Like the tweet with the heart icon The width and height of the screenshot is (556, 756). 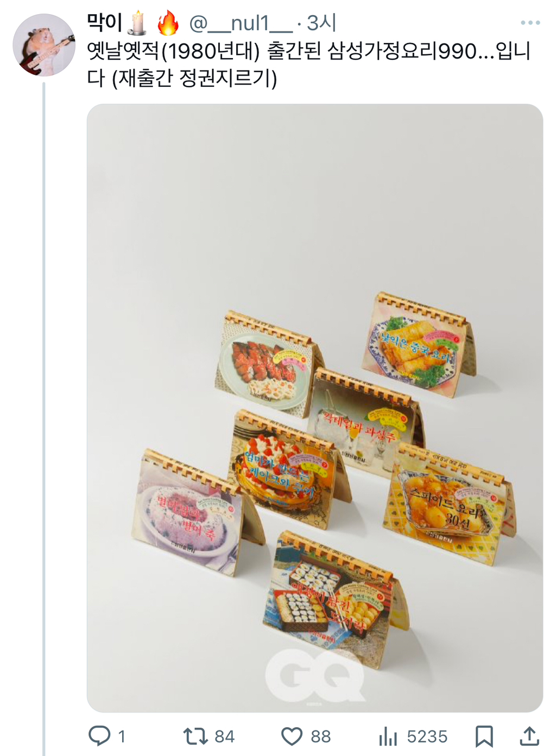pos(292,736)
